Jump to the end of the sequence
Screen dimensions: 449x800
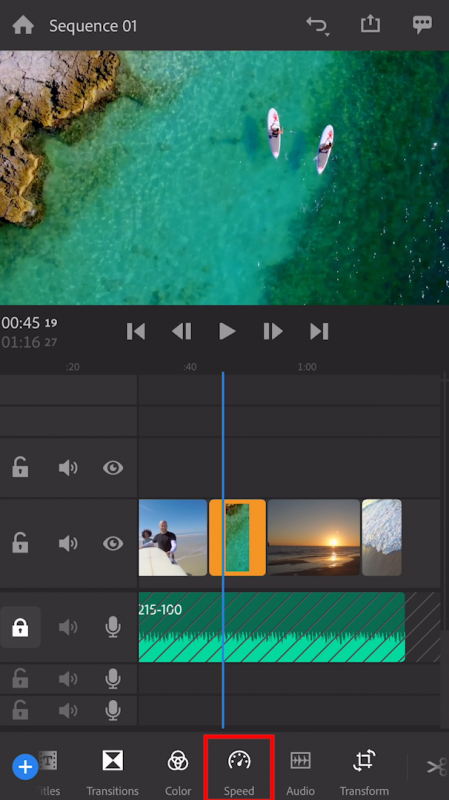319,332
